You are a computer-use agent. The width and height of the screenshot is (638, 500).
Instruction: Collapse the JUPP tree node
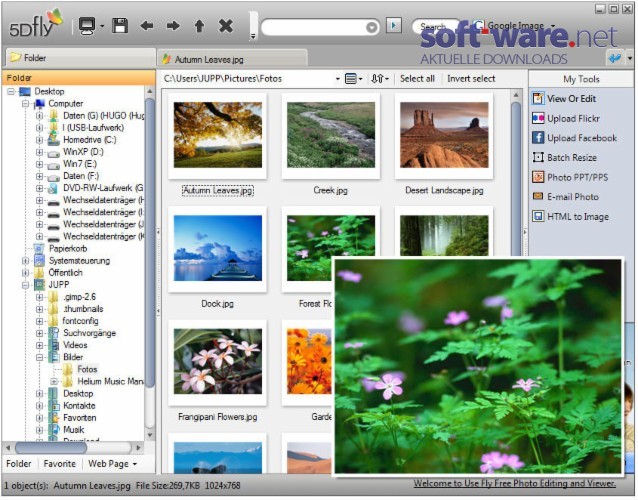coord(26,285)
